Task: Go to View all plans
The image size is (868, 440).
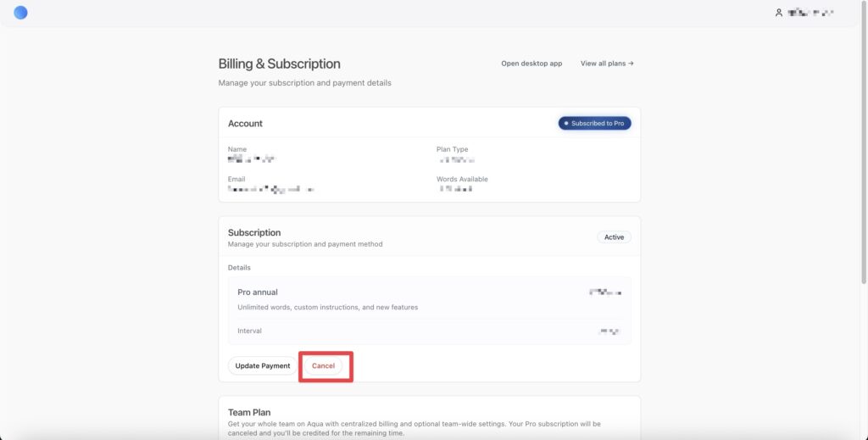Action: [603, 64]
